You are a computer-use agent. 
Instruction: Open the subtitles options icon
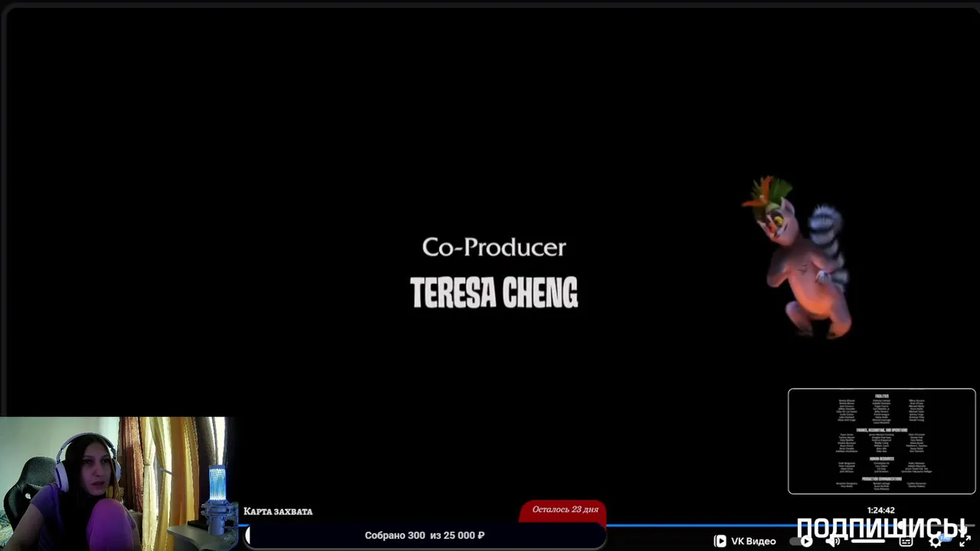point(906,541)
